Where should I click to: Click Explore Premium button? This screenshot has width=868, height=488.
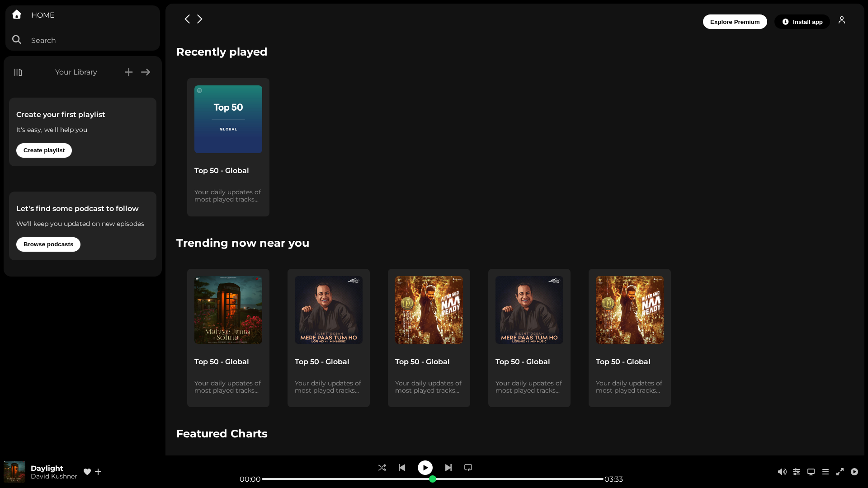pyautogui.click(x=735, y=22)
